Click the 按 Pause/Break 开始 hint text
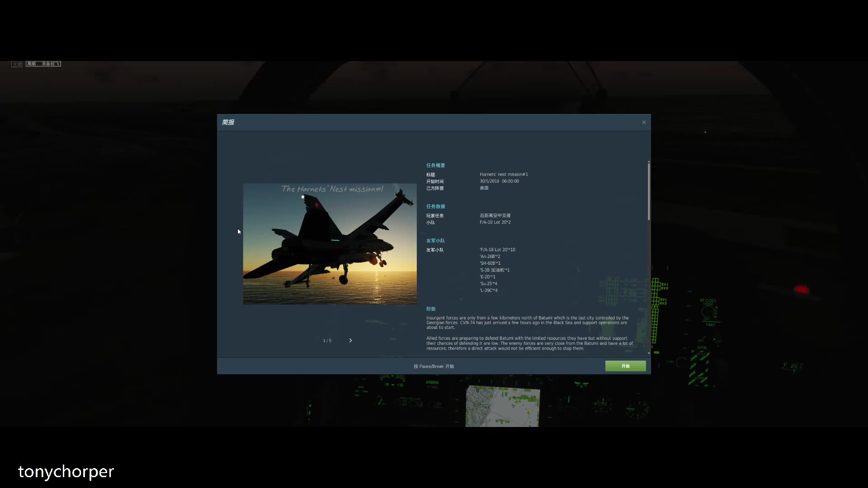868x488 pixels. [434, 366]
